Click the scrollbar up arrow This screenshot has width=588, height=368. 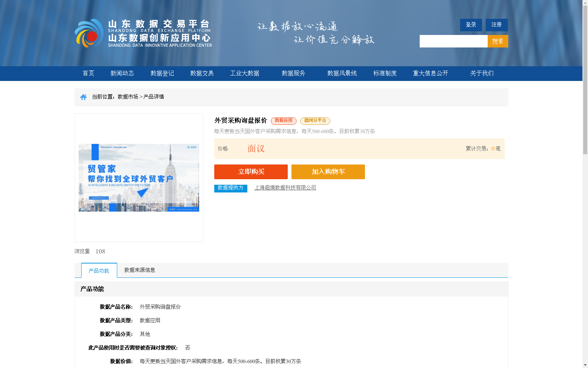(585, 3)
